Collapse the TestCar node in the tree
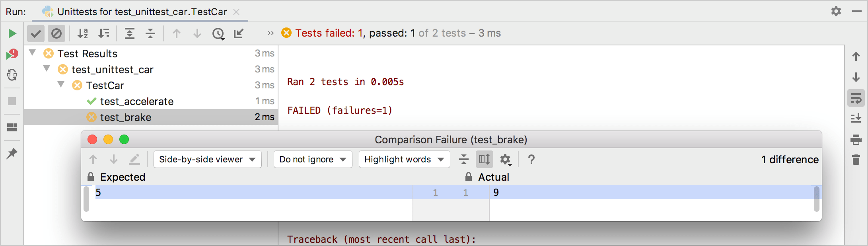The height and width of the screenshot is (246, 868). tap(60, 85)
